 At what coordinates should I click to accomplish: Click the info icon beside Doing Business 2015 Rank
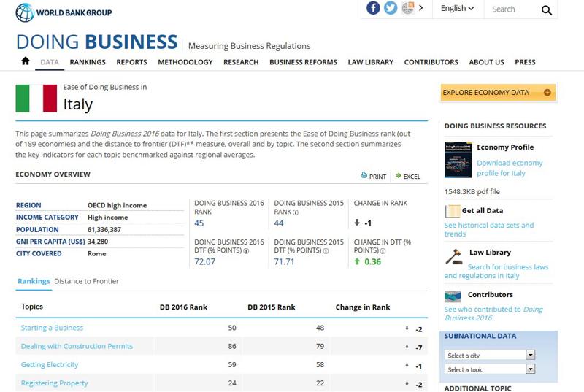click(296, 213)
